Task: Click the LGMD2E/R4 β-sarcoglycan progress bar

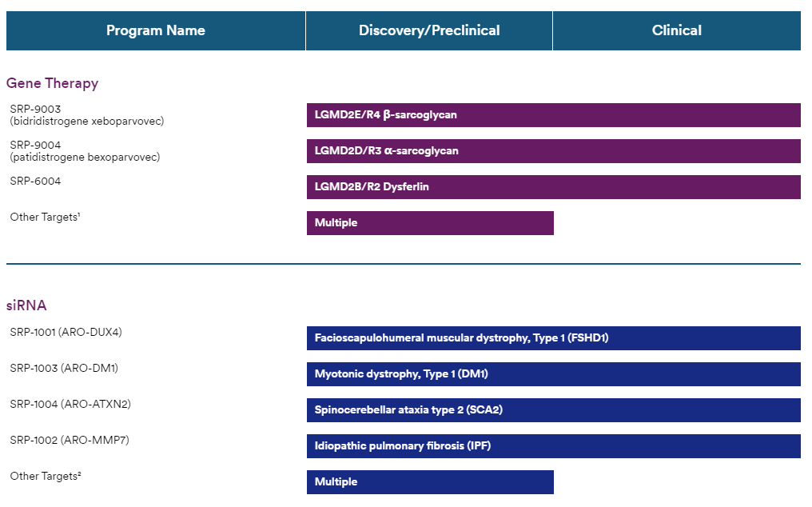Action: click(553, 115)
